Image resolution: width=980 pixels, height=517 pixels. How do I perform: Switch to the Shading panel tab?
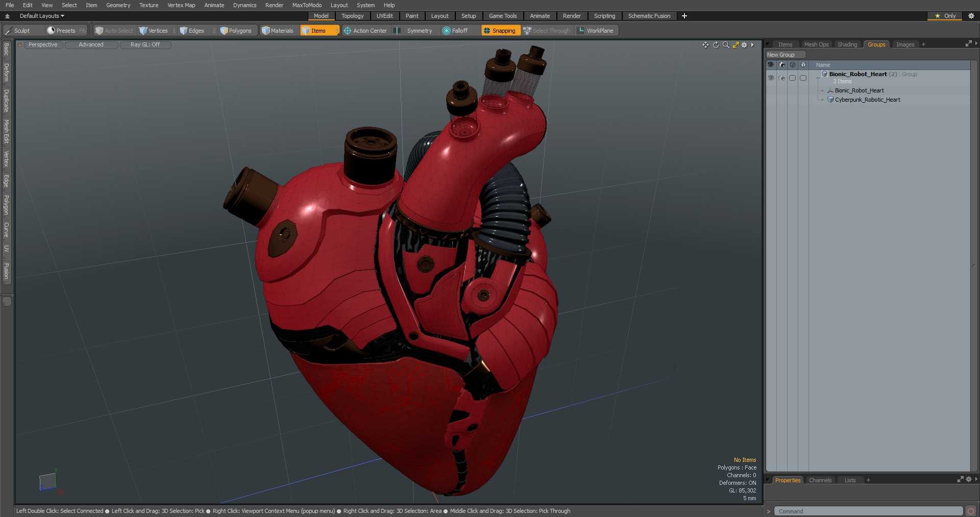pyautogui.click(x=847, y=44)
